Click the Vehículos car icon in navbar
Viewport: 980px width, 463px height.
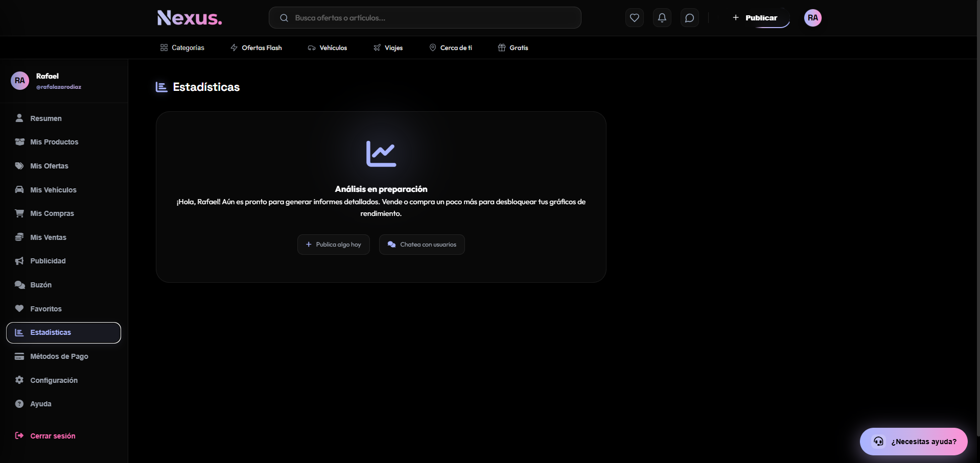point(312,47)
